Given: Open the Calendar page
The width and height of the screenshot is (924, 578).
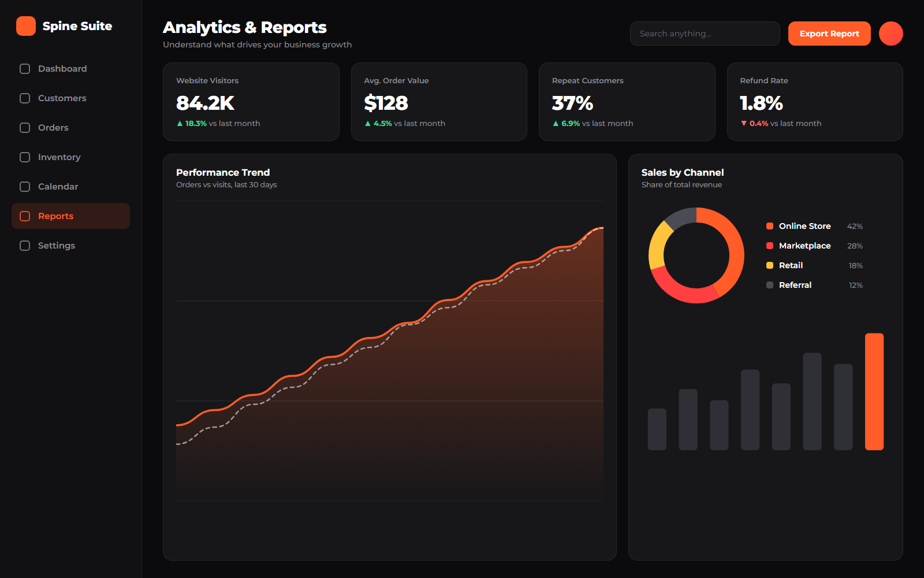Looking at the screenshot, I should [70, 187].
